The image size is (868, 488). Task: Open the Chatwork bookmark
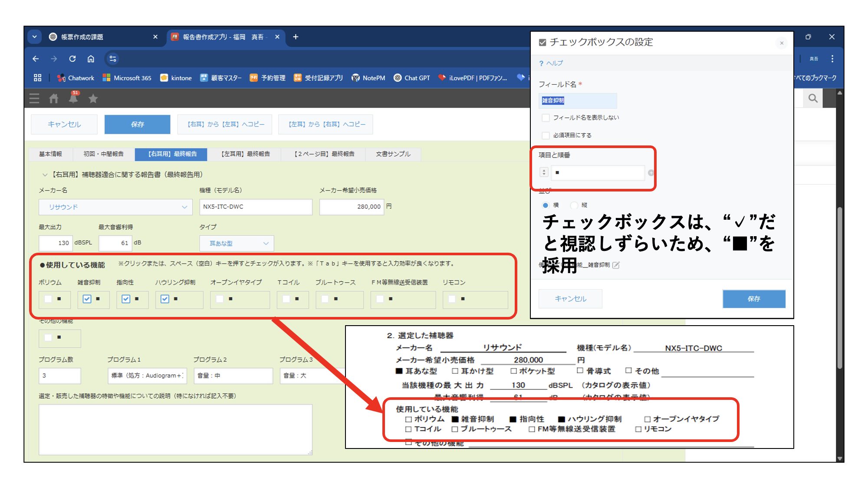[76, 78]
